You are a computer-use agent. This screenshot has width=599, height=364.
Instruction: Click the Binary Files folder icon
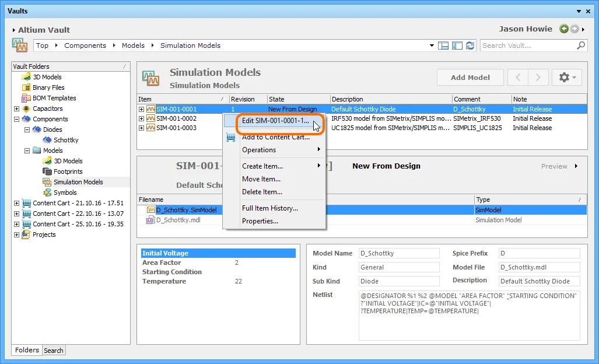(26, 87)
